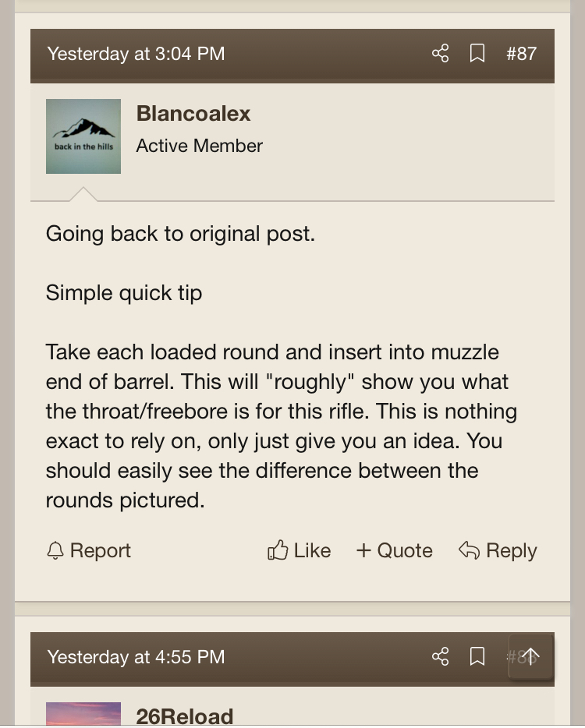Bookmark post #87 by Blancoalex
The width and height of the screenshot is (585, 728).
(477, 54)
